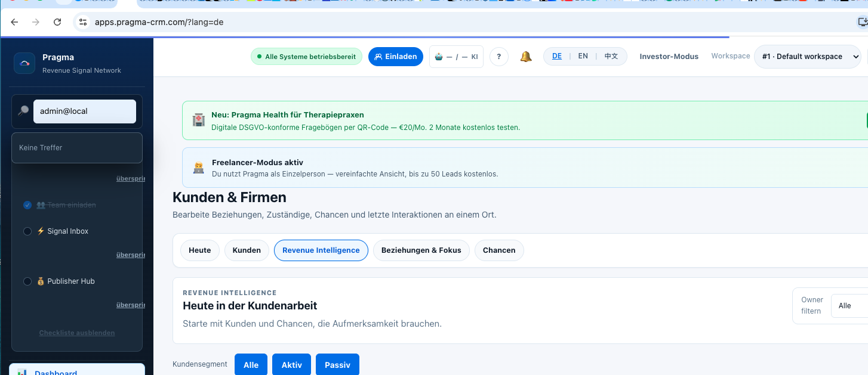Image resolution: width=868 pixels, height=375 pixels.
Task: Click the hospital icon in Pragma Health banner
Action: [198, 120]
